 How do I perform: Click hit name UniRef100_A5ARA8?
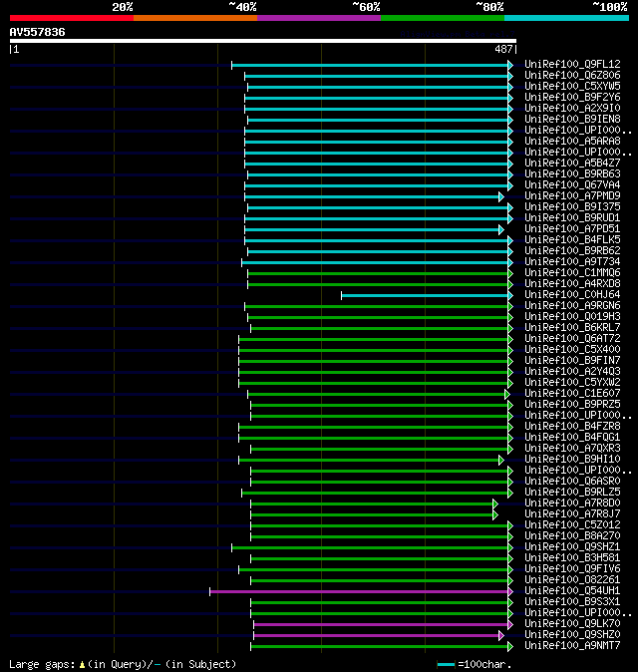click(x=572, y=141)
